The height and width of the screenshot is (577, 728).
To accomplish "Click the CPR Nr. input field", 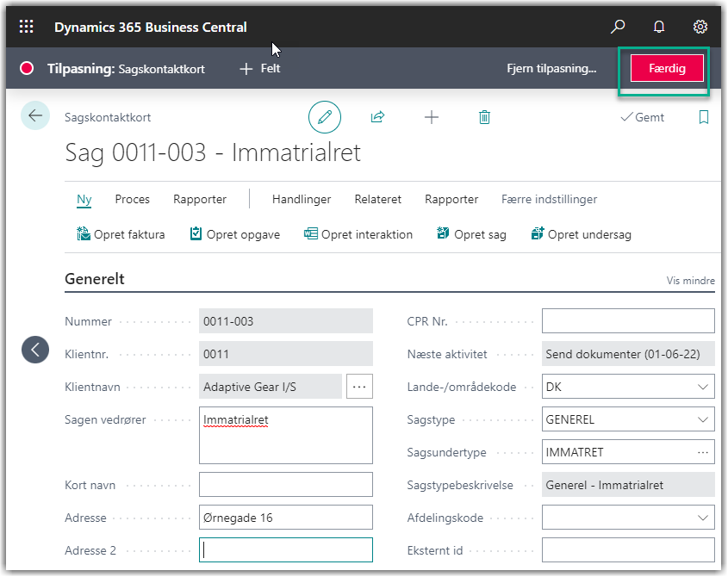I will point(628,321).
